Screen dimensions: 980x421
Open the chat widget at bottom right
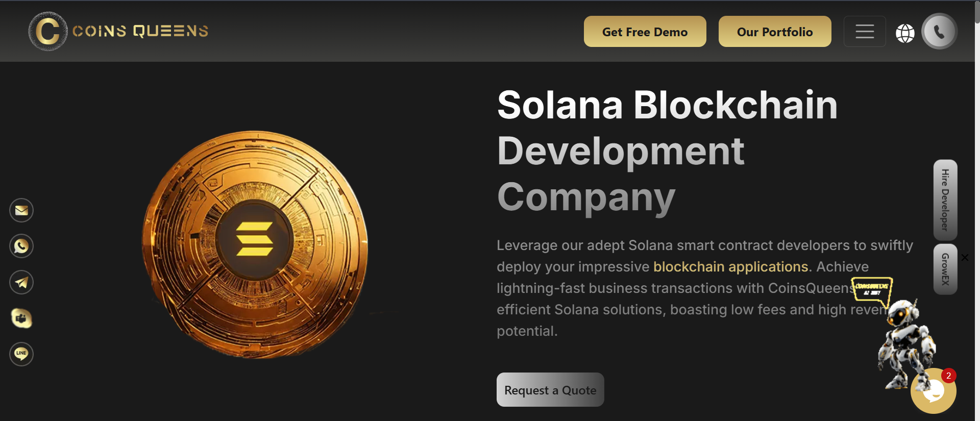tap(934, 390)
